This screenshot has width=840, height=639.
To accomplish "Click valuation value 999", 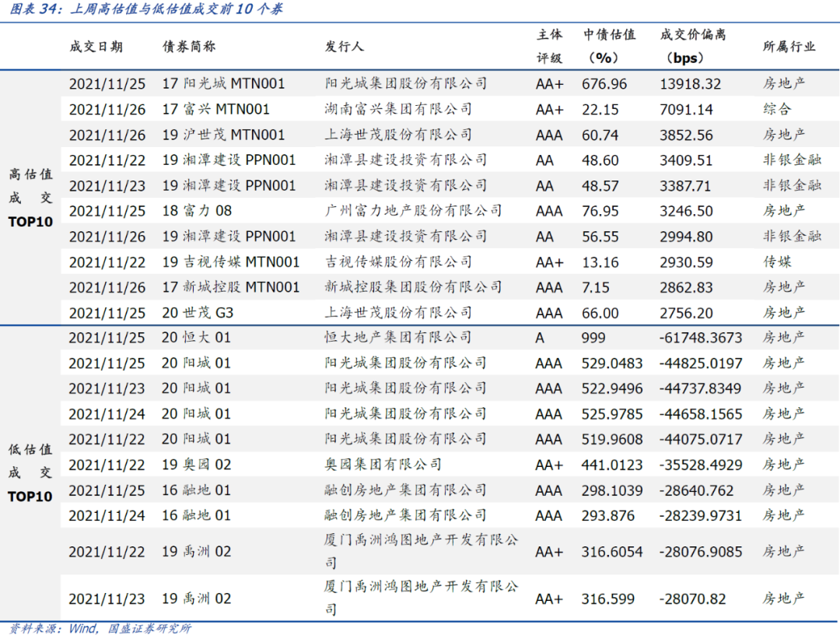I will (593, 339).
